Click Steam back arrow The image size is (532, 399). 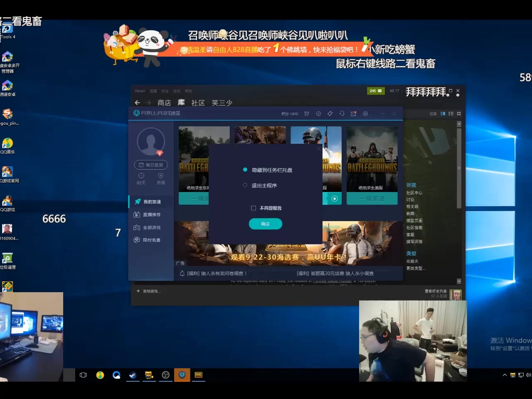tap(138, 102)
